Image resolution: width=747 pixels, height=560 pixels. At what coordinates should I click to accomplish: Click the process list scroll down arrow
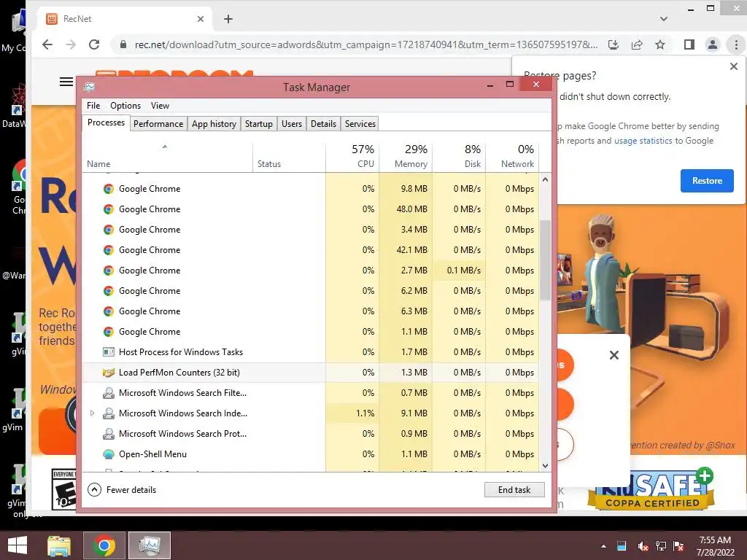click(x=545, y=466)
